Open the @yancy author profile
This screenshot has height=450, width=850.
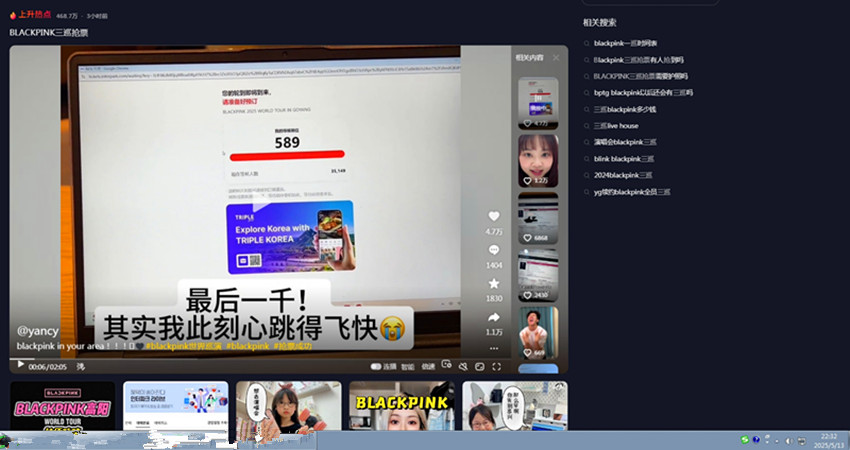tap(37, 331)
